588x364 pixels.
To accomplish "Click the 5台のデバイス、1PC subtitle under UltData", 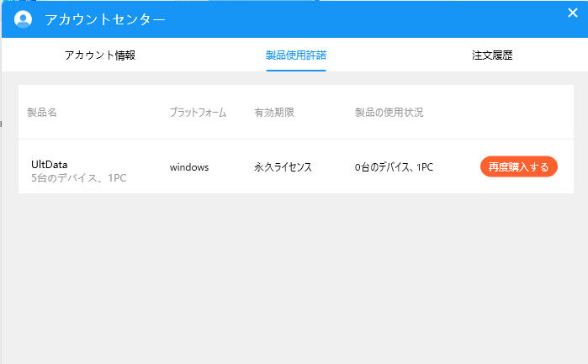I will [x=78, y=177].
